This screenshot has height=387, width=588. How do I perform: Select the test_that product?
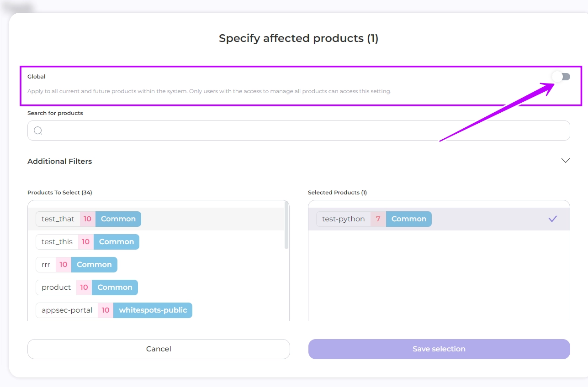point(58,219)
